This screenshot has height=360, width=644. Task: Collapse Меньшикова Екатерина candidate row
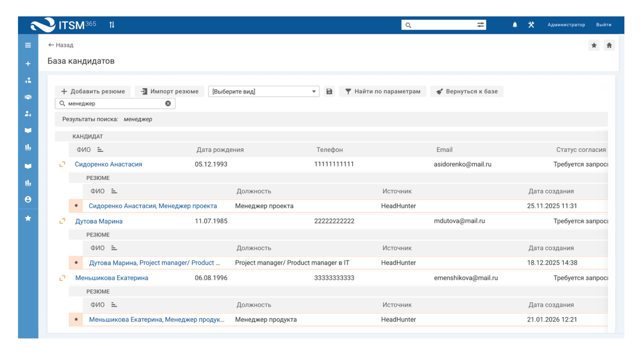point(62,278)
